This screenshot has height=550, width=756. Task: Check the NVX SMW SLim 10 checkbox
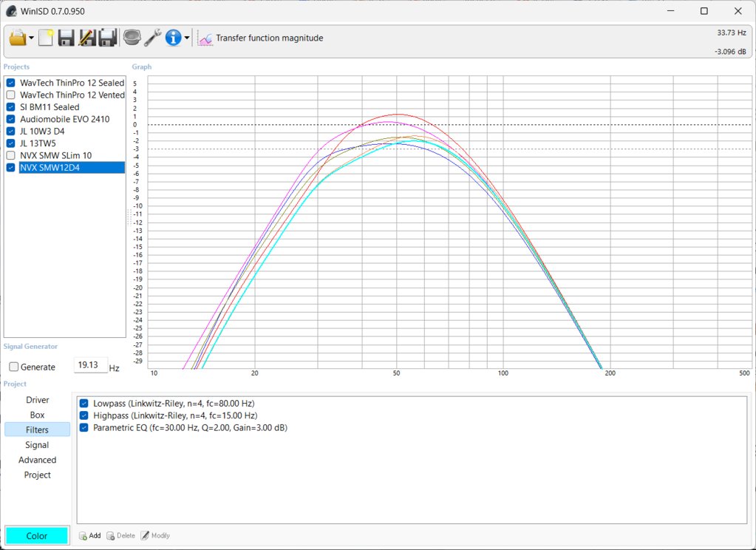10,155
